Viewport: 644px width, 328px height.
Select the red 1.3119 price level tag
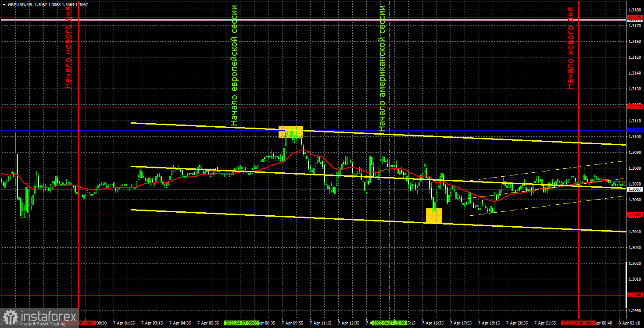[635, 107]
